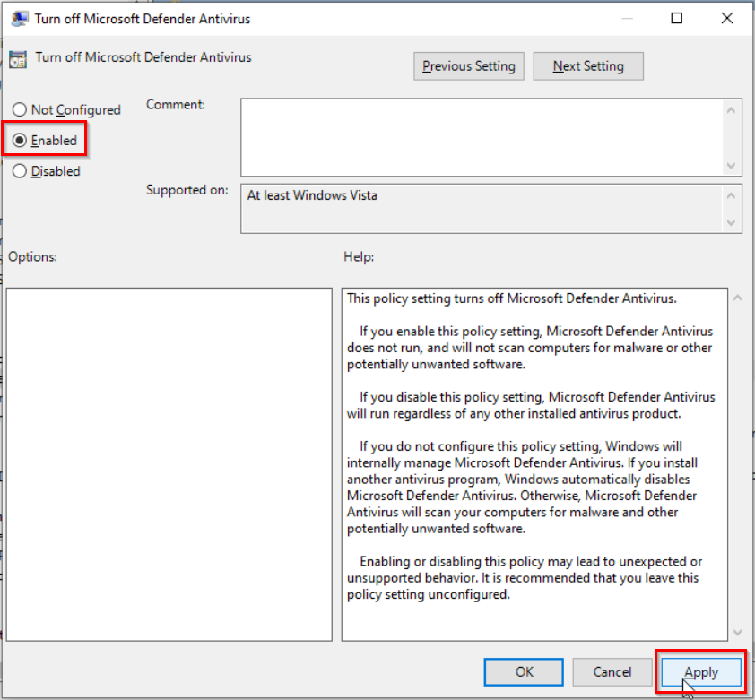This screenshot has height=700, width=755.
Task: Click Help pane scroll down arrow
Action: point(737,632)
